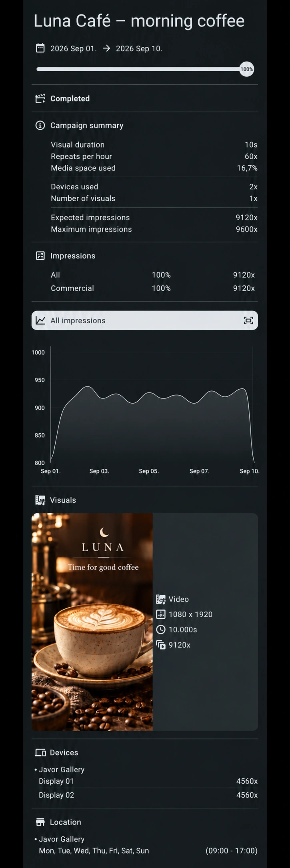Viewport: 290px width, 868px height.
Task: Click the Luna Café – morning coffee title
Action: (139, 21)
